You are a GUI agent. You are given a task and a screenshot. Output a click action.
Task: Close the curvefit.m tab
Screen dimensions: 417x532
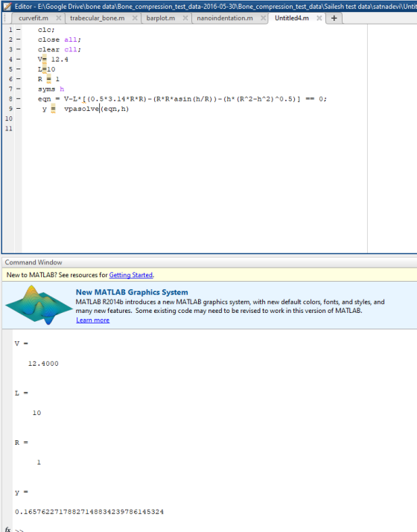[58, 18]
